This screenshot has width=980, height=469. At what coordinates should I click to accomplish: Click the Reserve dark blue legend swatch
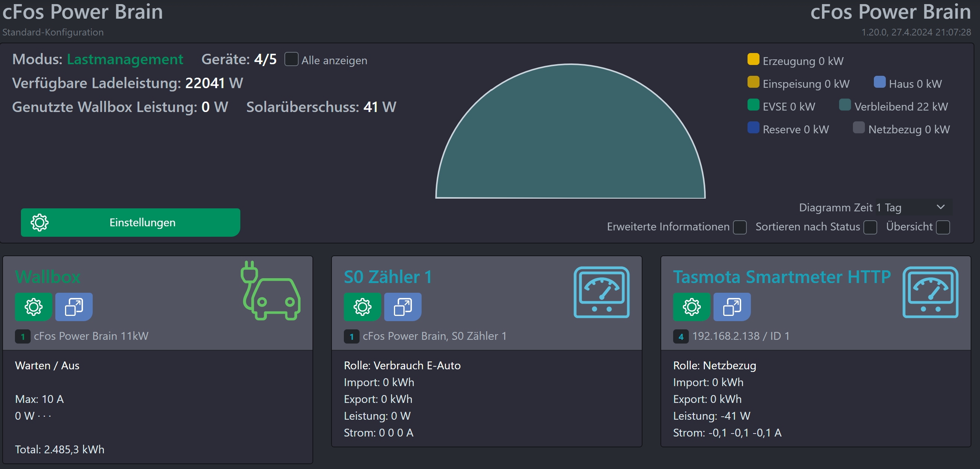pos(753,128)
